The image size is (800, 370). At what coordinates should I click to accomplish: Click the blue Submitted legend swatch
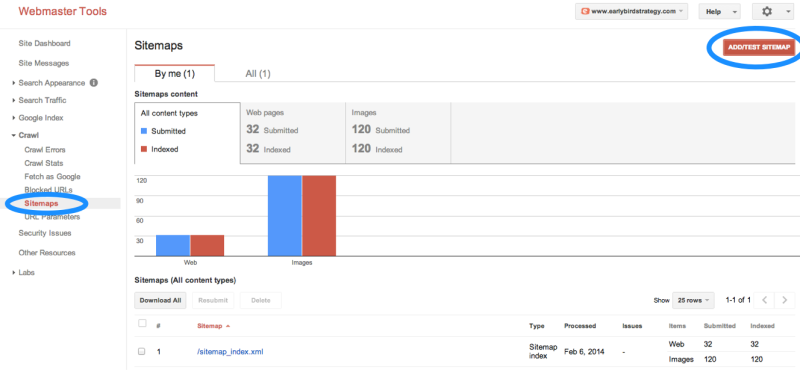pyautogui.click(x=144, y=131)
